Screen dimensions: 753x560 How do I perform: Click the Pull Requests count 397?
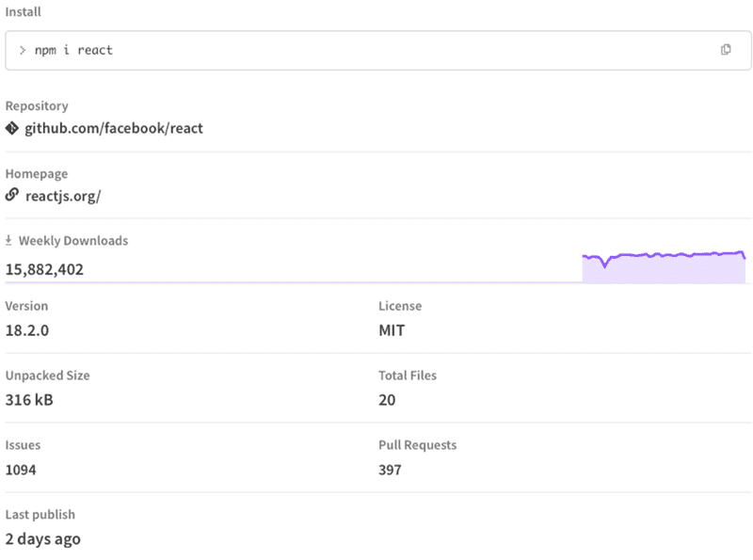click(392, 470)
